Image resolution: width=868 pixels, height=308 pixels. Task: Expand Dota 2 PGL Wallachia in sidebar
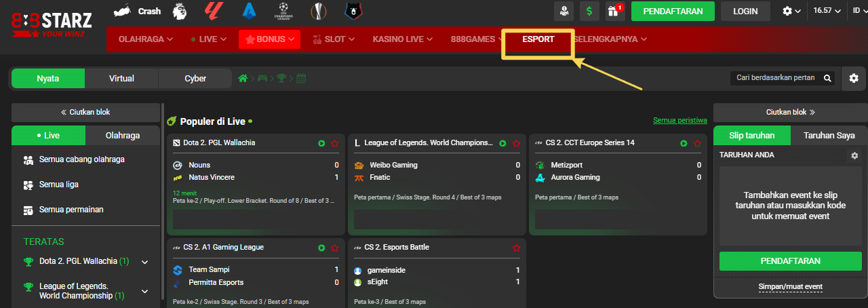tap(144, 262)
